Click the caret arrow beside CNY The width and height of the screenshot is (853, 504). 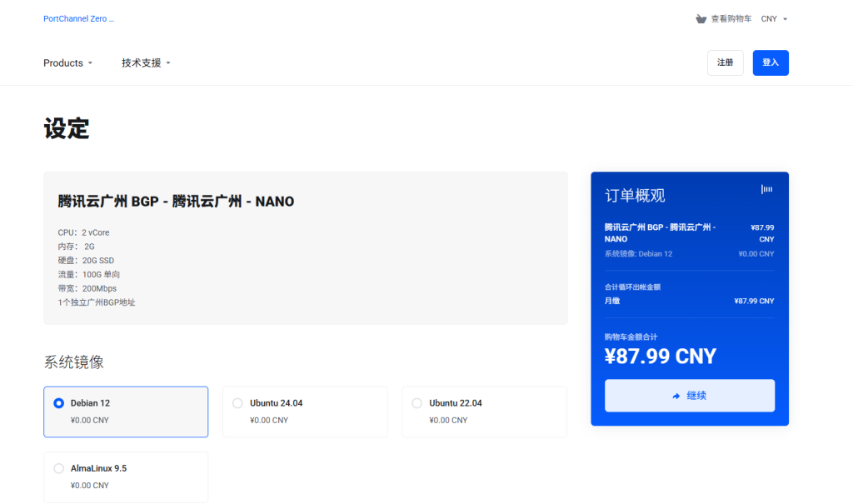[x=785, y=18]
